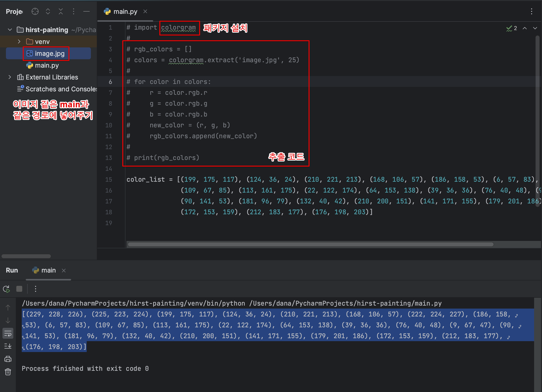
Task: Go to previous highlighted error
Action: pyautogui.click(x=525, y=28)
